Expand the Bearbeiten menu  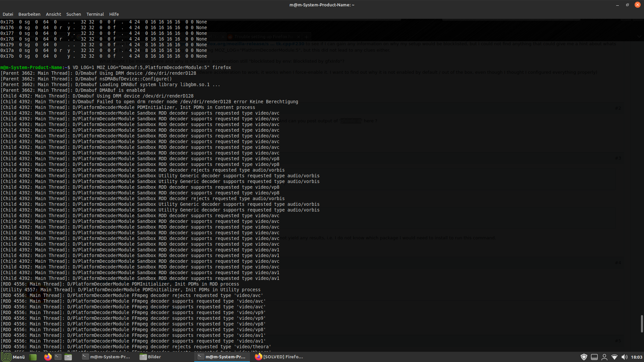29,14
